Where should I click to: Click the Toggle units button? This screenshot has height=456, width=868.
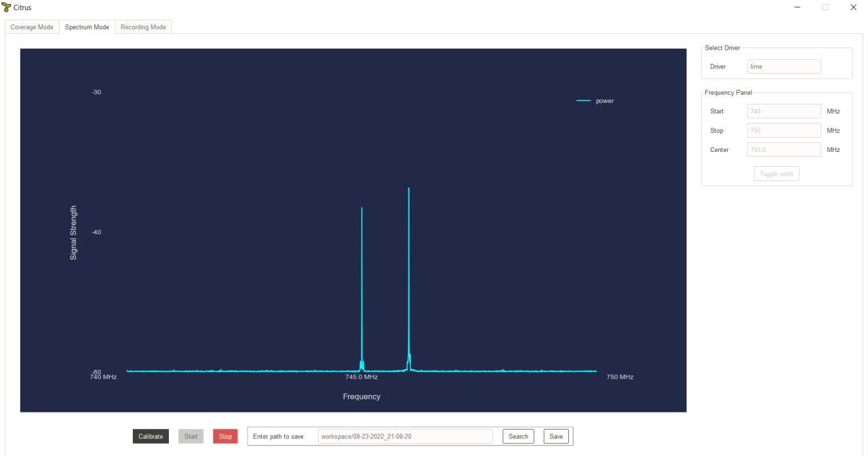pos(776,174)
